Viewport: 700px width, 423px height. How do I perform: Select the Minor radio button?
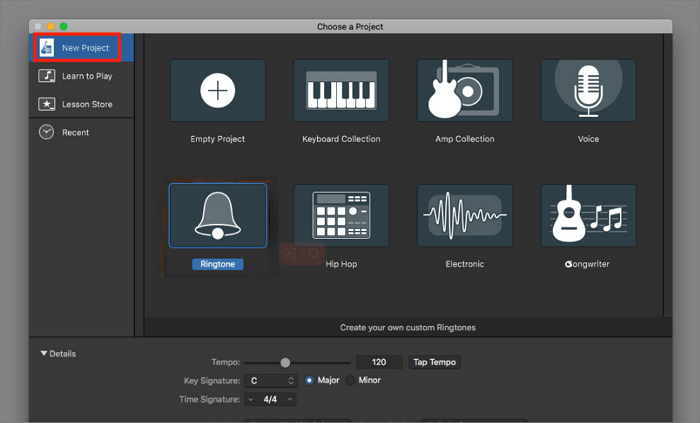pos(350,380)
